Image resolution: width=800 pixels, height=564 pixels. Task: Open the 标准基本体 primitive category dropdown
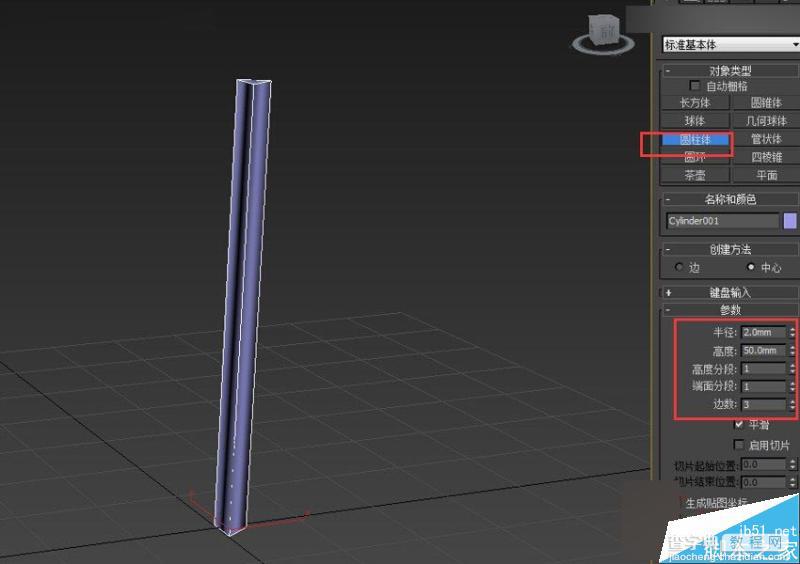click(731, 44)
